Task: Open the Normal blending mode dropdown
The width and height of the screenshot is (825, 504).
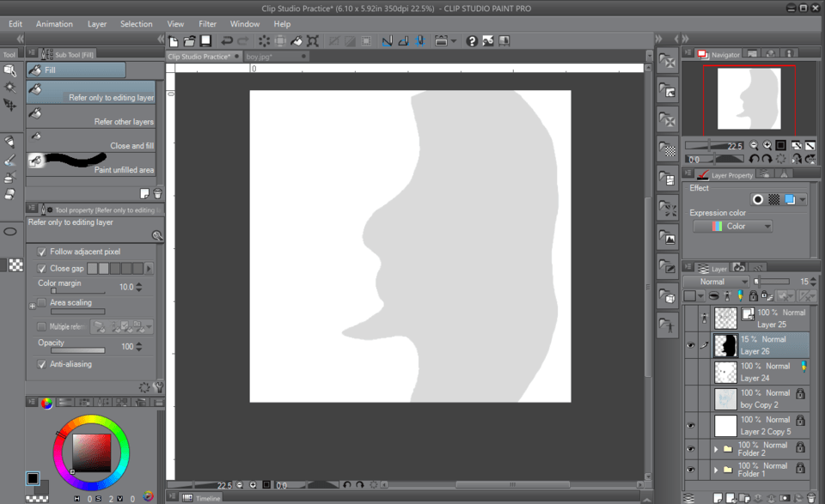Action: (x=717, y=282)
